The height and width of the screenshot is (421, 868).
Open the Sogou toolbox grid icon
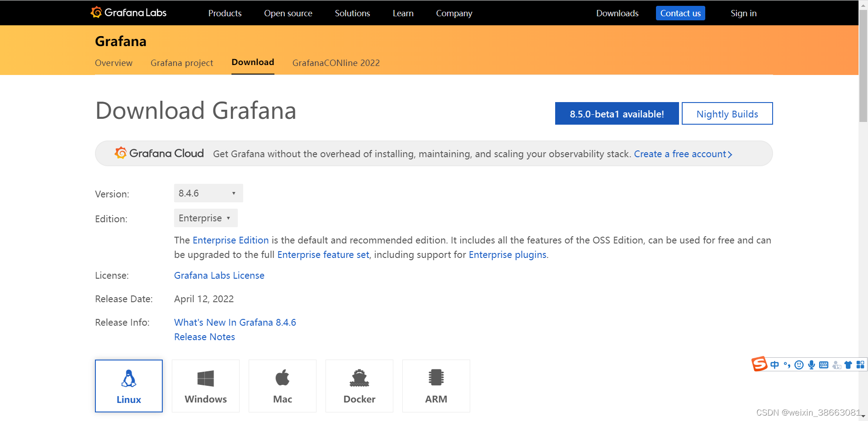coord(860,365)
